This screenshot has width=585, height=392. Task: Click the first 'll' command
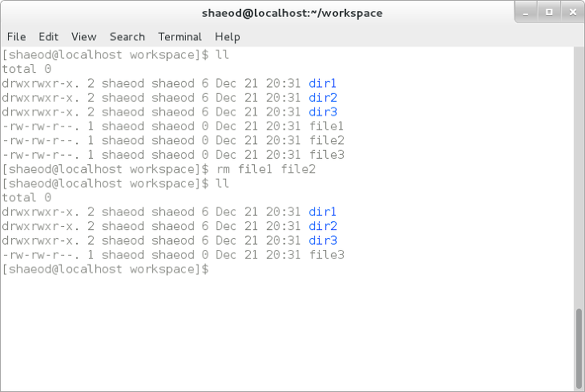coord(222,55)
